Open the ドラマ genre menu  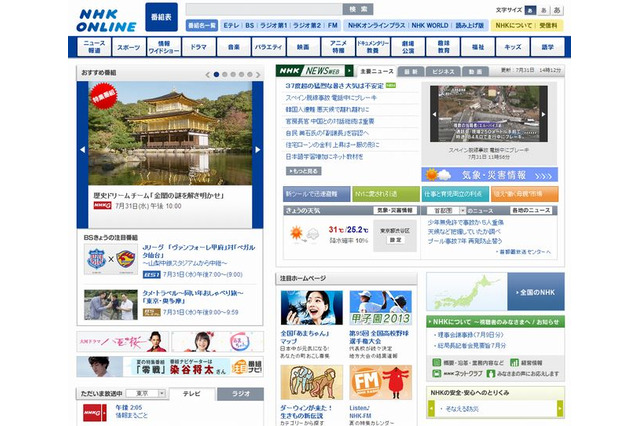pyautogui.click(x=199, y=47)
